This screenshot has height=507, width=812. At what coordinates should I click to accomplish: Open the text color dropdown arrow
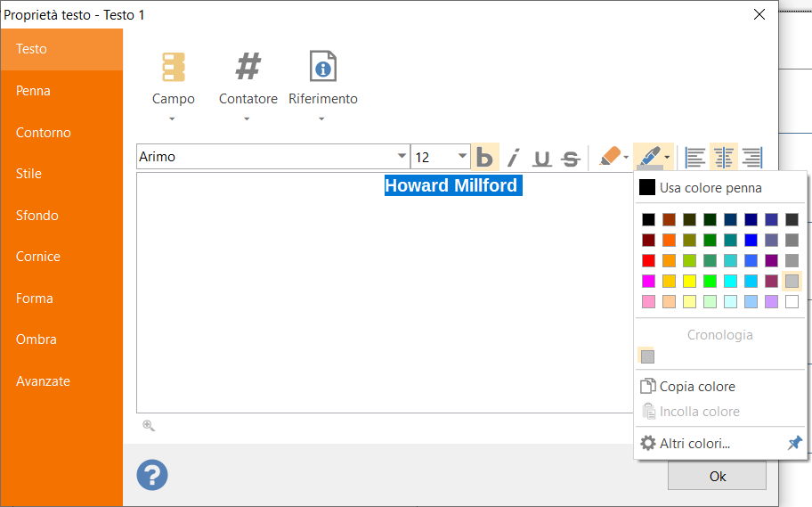667,158
